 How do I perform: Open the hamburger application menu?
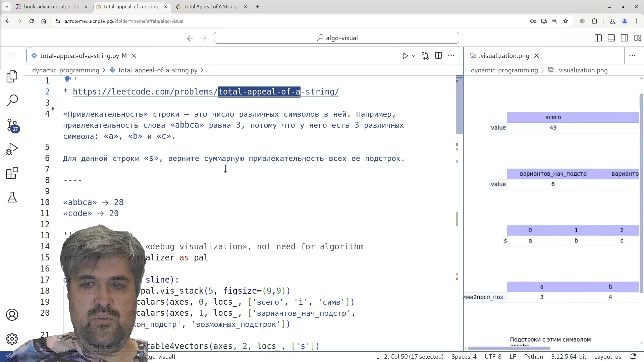click(x=12, y=56)
